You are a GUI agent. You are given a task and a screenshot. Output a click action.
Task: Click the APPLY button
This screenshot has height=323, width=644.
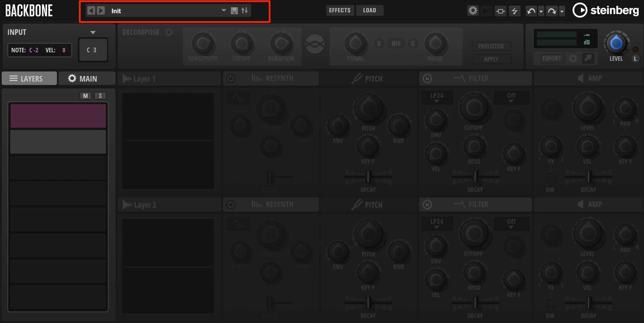pyautogui.click(x=491, y=59)
